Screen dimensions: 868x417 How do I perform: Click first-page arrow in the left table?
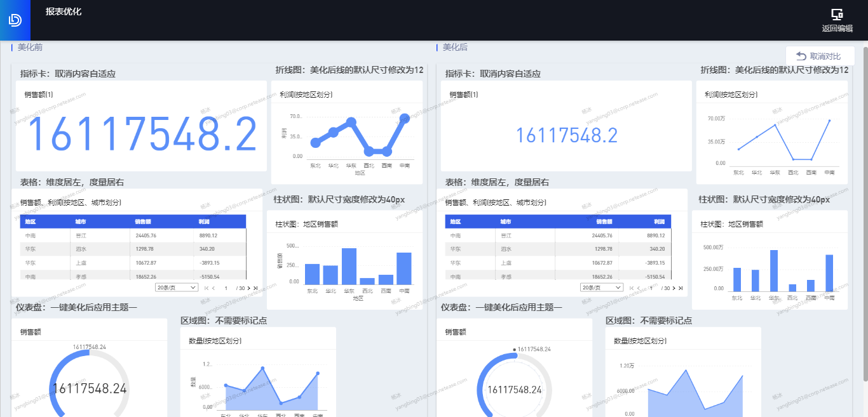(206, 288)
